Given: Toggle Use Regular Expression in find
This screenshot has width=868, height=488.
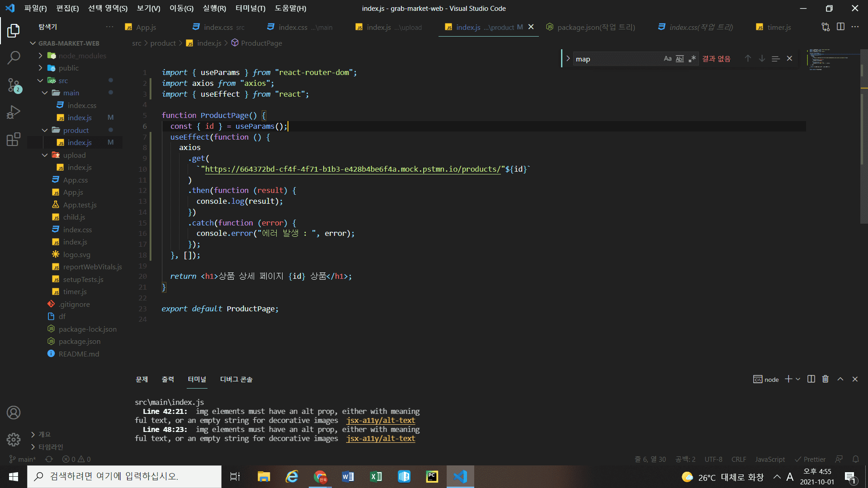Looking at the screenshot, I should pyautogui.click(x=692, y=59).
